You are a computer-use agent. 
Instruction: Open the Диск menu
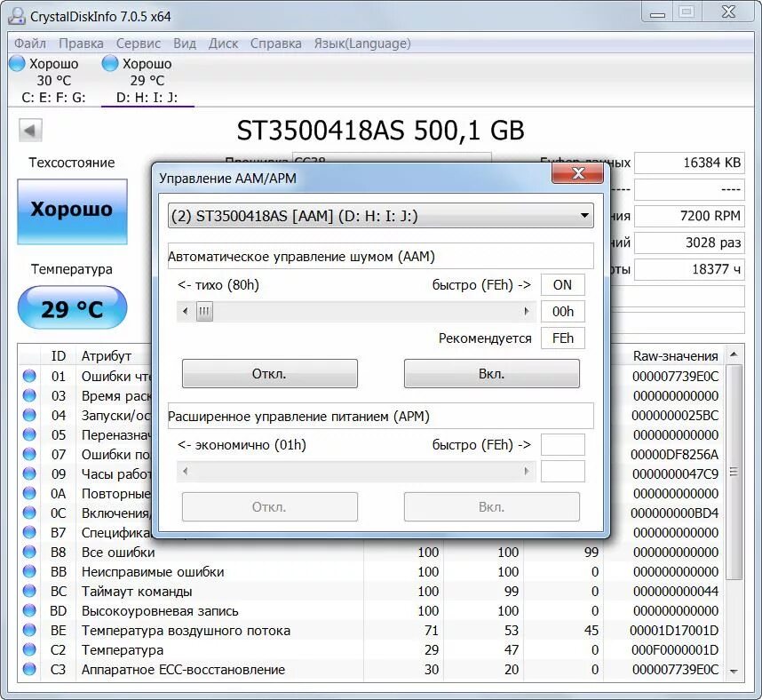(223, 44)
